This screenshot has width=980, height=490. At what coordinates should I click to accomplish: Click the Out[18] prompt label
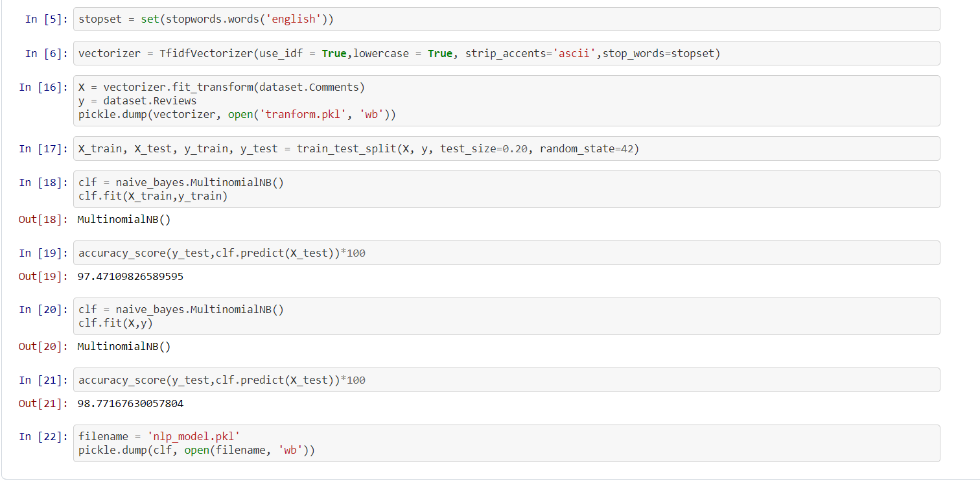[x=43, y=220]
